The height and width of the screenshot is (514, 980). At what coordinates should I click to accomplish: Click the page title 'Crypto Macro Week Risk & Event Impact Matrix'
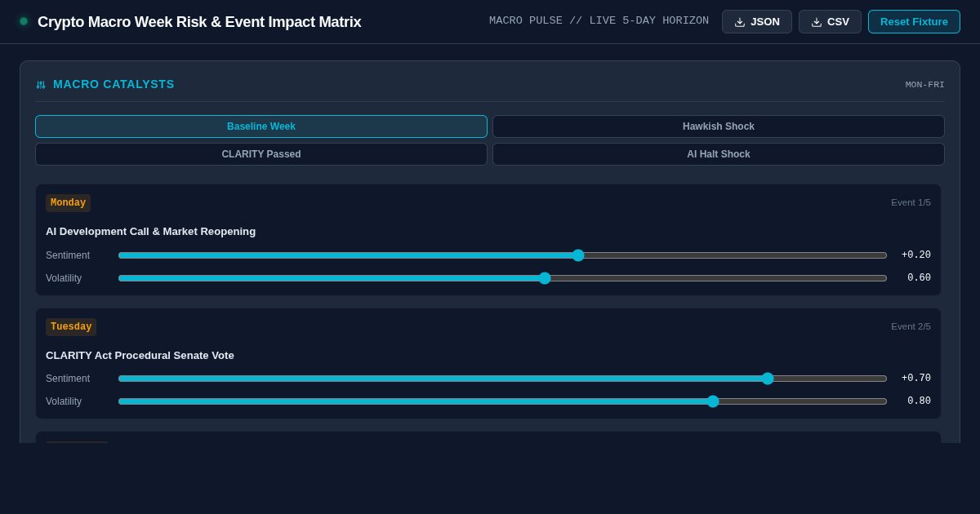tap(199, 22)
